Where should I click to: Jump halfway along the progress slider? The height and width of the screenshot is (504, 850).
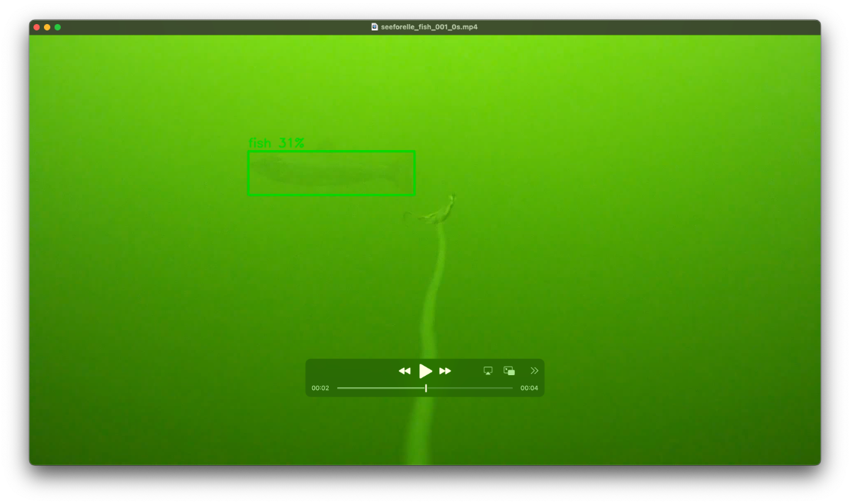point(426,388)
